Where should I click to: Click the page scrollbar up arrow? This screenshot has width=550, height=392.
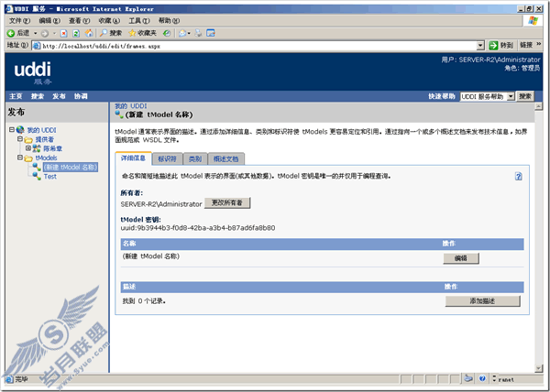coord(539,106)
